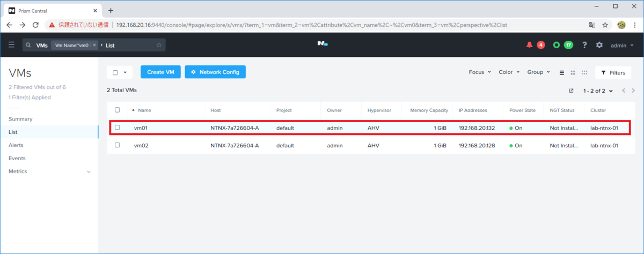Click the translate page icon
This screenshot has height=254, width=644.
pyautogui.click(x=592, y=25)
